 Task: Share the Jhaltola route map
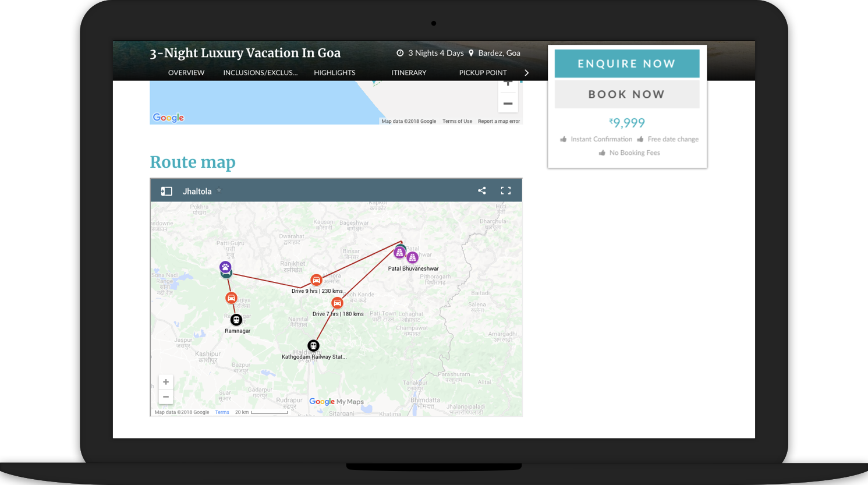pos(482,190)
